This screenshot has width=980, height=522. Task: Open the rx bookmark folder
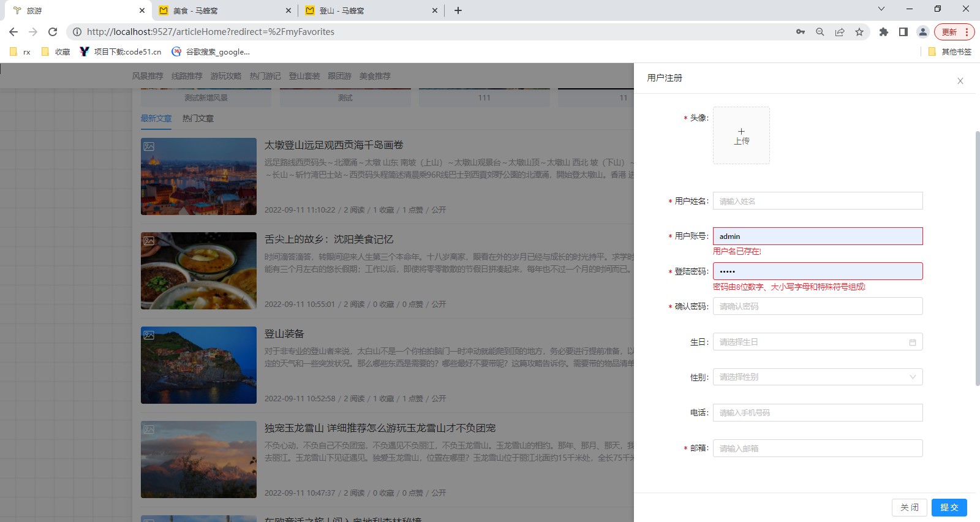(x=20, y=52)
